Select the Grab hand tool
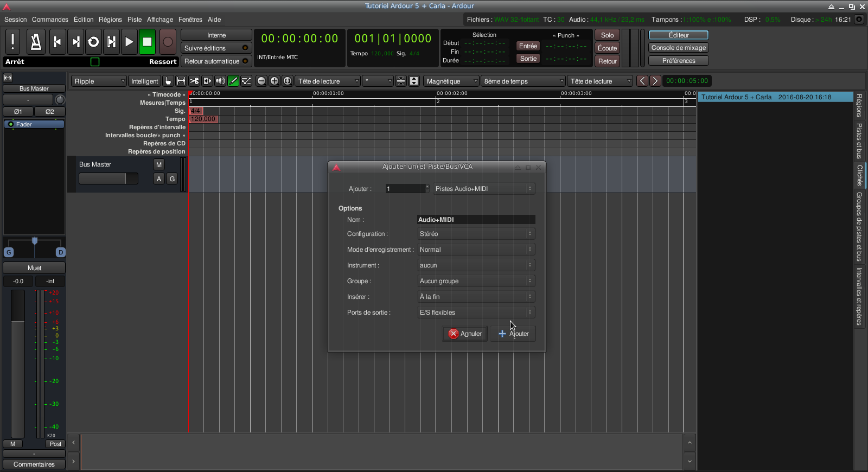868x472 pixels. coord(168,81)
